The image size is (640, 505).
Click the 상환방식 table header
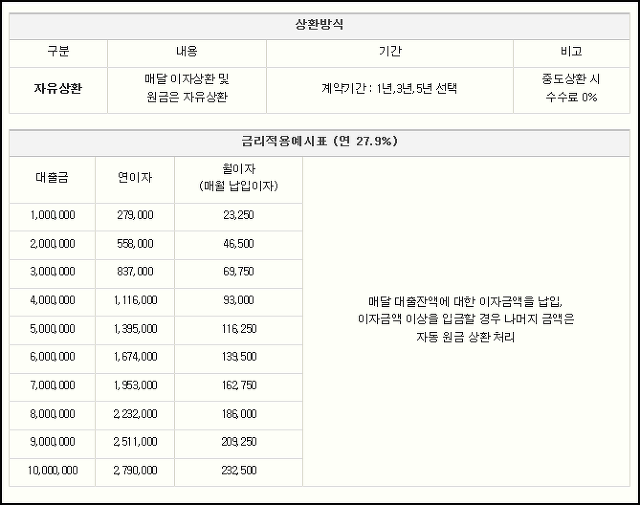(x=319, y=26)
